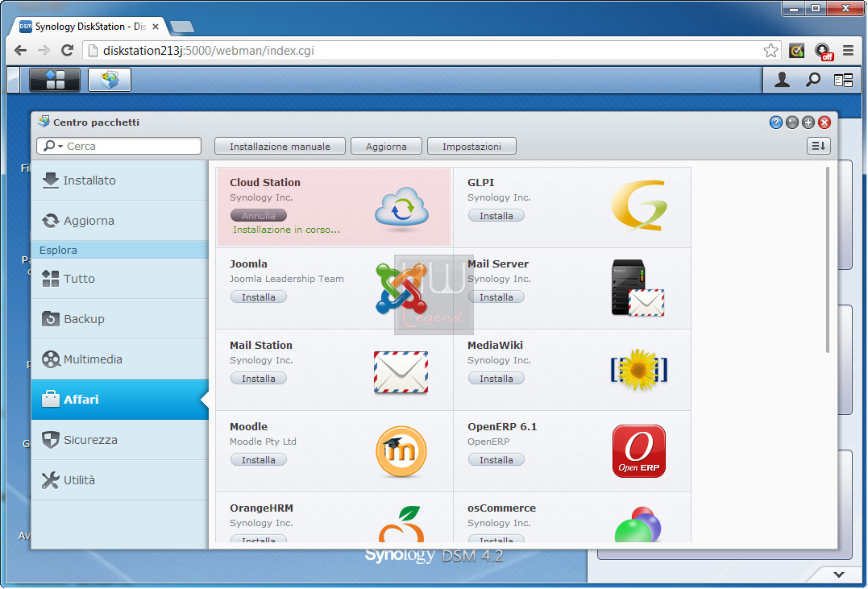Image resolution: width=868 pixels, height=589 pixels.
Task: Install the OpenERP 6.1 package
Action: pos(496,459)
